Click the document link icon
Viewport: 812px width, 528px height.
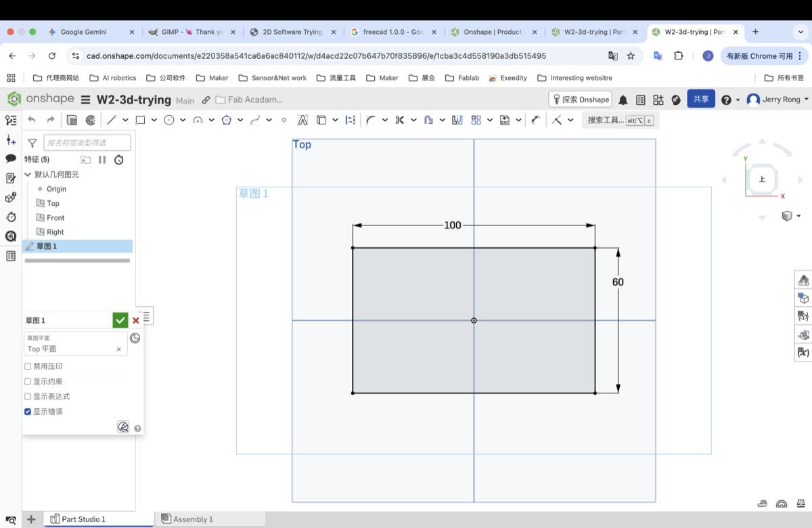(206, 100)
